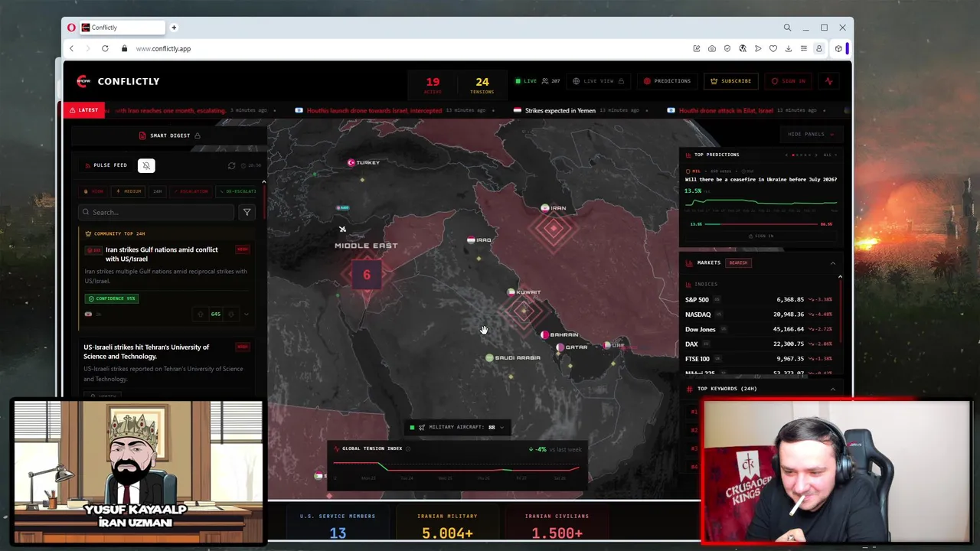The width and height of the screenshot is (980, 551).
Task: Click the Opera menu icon
Action: coord(71,28)
